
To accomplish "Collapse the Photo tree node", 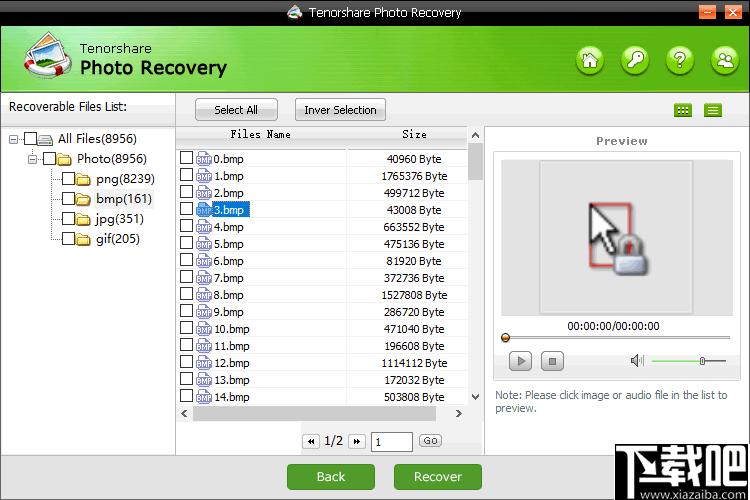I will point(32,159).
